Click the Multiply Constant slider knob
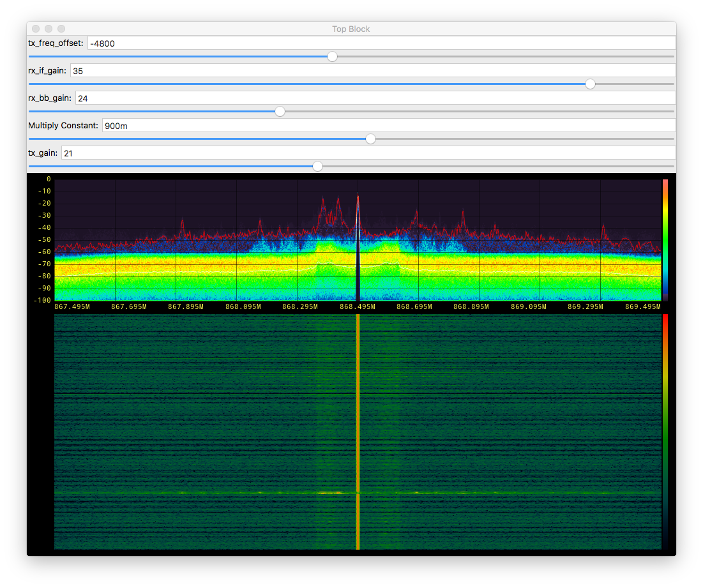This screenshot has width=703, height=588. (x=370, y=139)
